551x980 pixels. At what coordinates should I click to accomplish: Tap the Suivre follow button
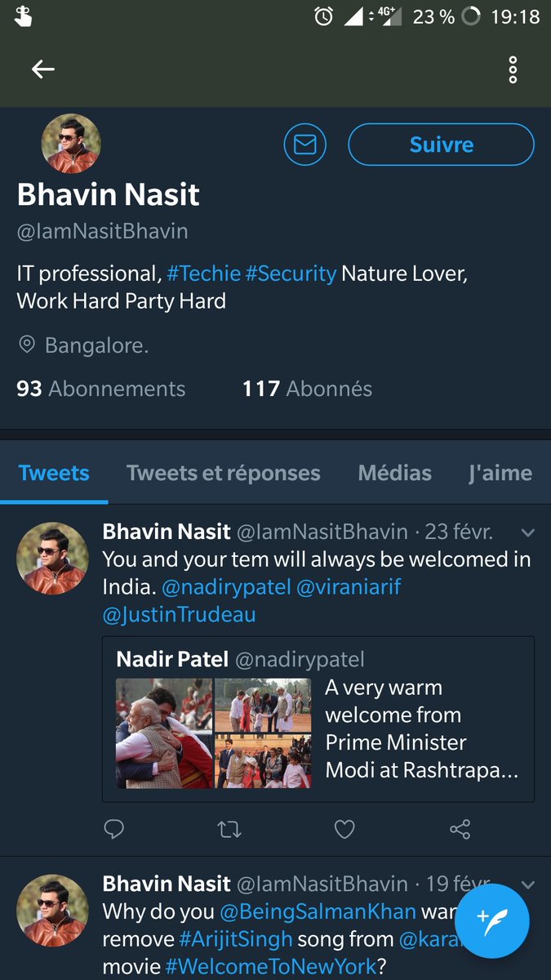pos(442,145)
